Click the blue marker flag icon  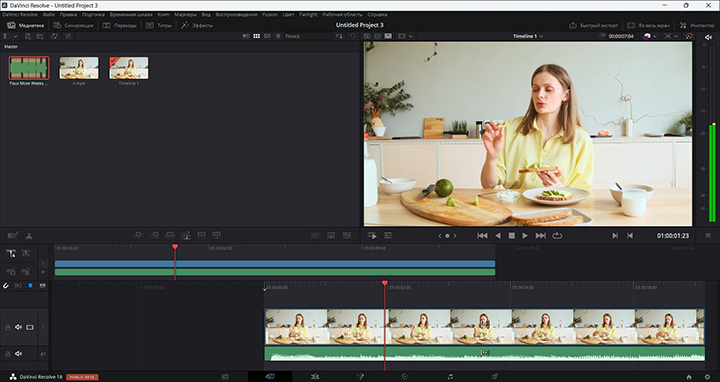[30, 286]
